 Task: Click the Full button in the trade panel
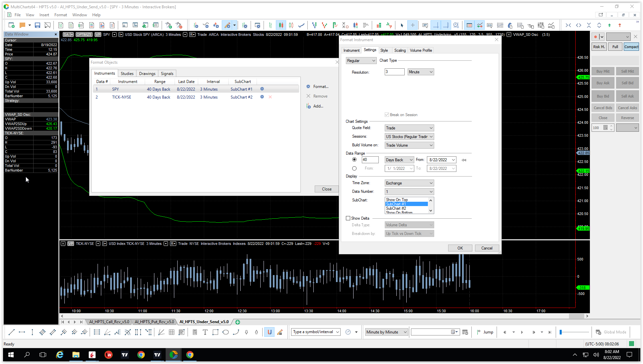615,47
